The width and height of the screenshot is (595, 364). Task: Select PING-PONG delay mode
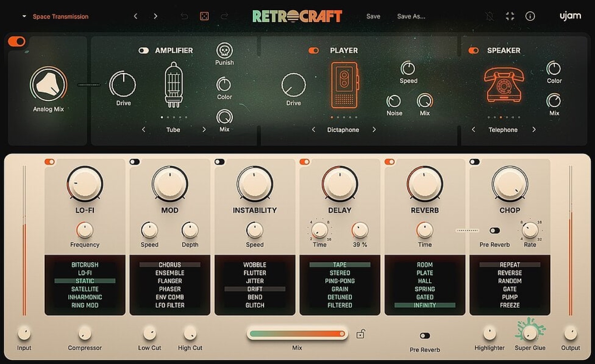coord(340,281)
